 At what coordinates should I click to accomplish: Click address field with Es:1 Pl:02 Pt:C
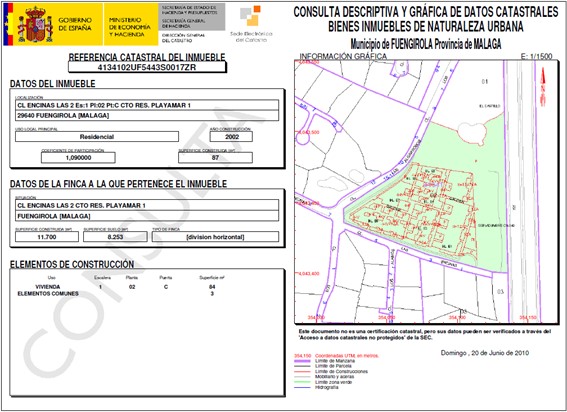147,105
